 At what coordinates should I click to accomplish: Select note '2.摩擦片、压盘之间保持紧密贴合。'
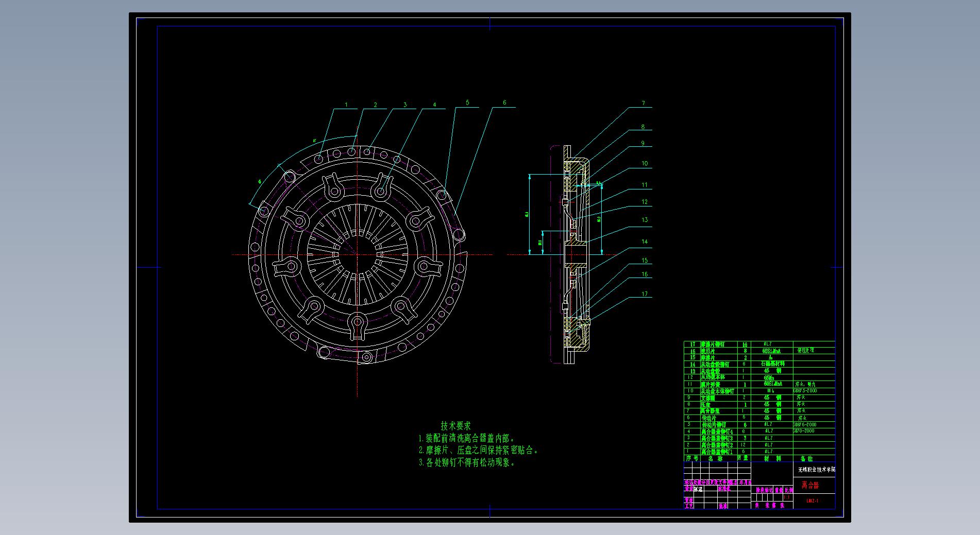tap(479, 451)
